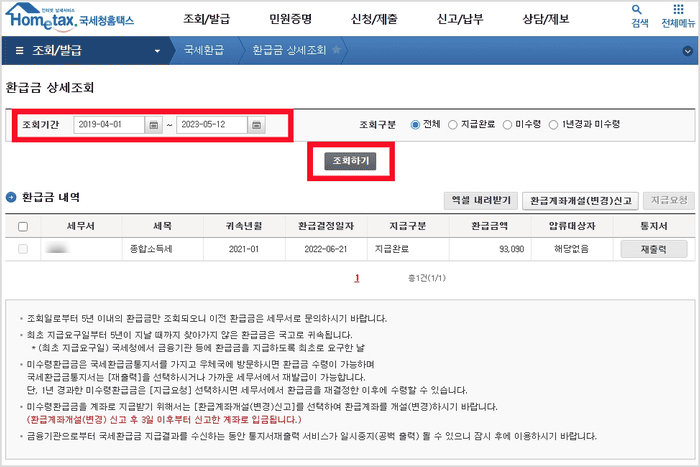Open calendar picker for end date
This screenshot has width=700, height=467.
tap(256, 125)
